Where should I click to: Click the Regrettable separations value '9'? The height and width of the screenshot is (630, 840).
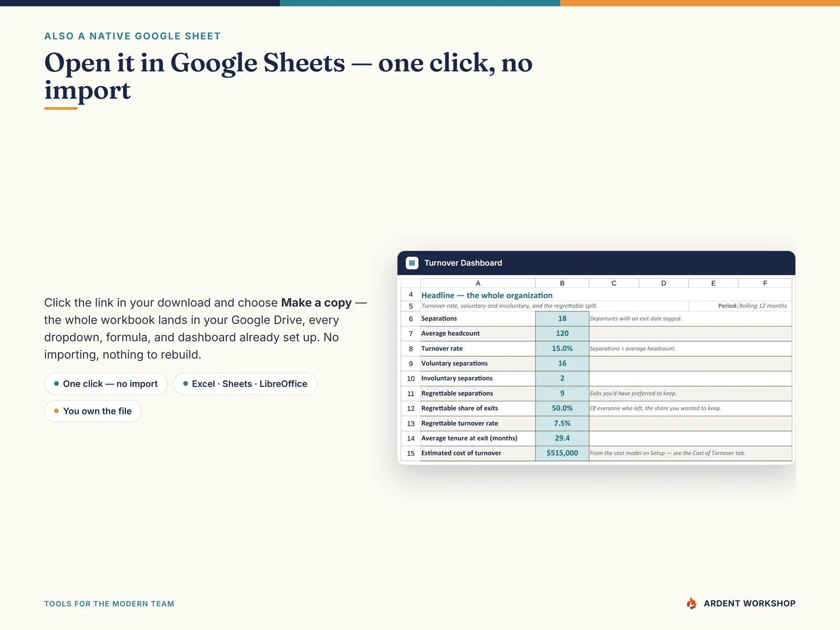coord(562,393)
